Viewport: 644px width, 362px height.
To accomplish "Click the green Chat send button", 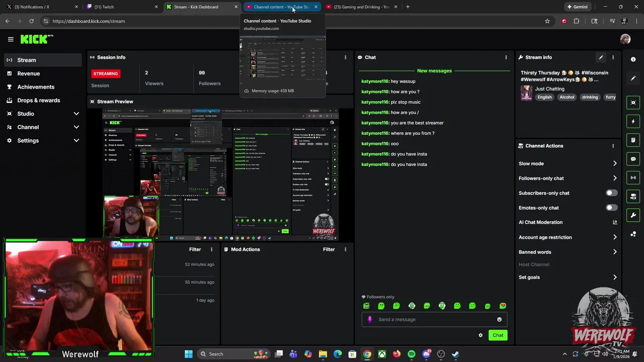I will tap(498, 335).
